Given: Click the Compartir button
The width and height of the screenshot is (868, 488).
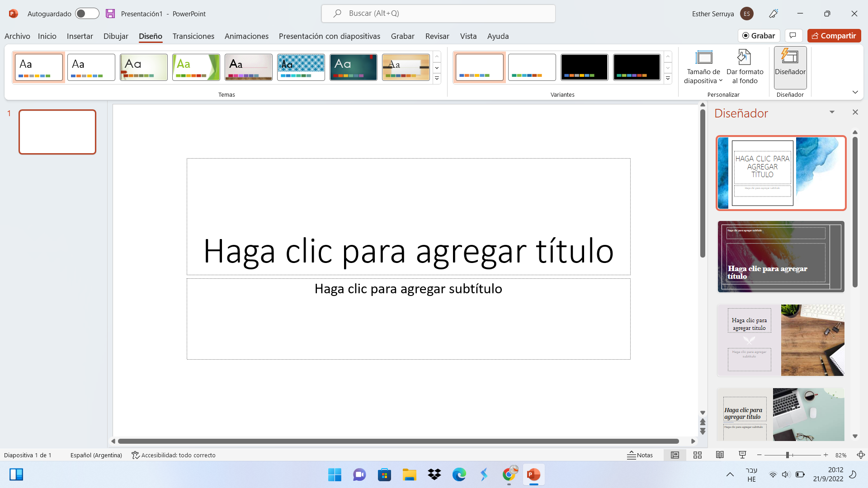Looking at the screenshot, I should click(x=834, y=36).
